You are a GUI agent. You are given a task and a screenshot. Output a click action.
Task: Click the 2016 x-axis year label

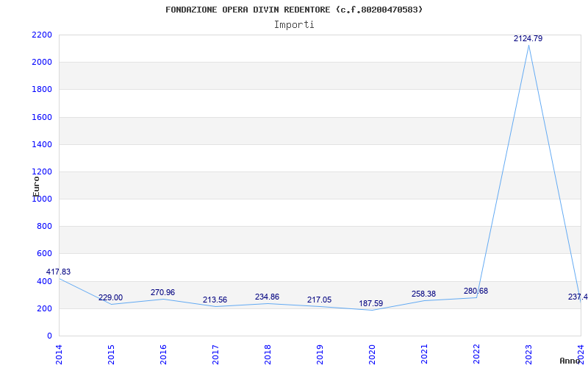pos(163,354)
